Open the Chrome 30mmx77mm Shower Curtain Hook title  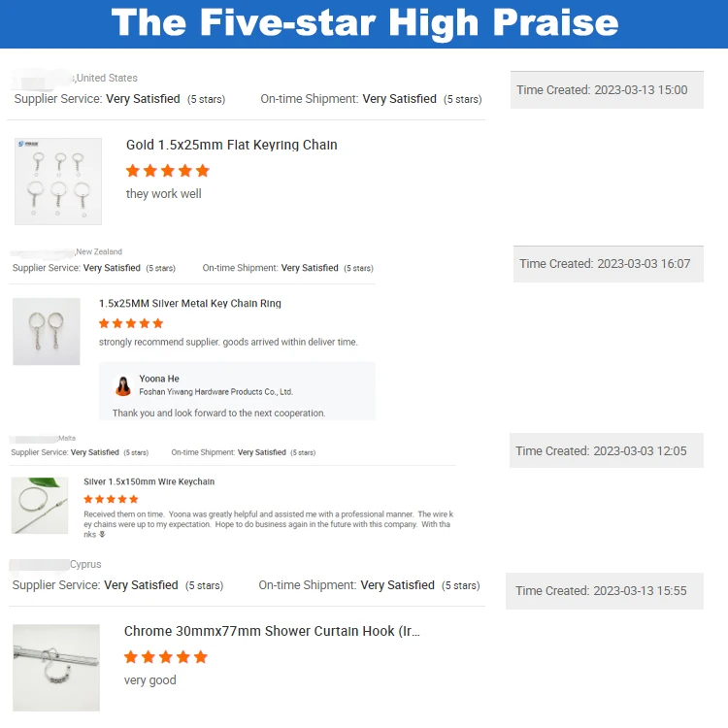272,631
